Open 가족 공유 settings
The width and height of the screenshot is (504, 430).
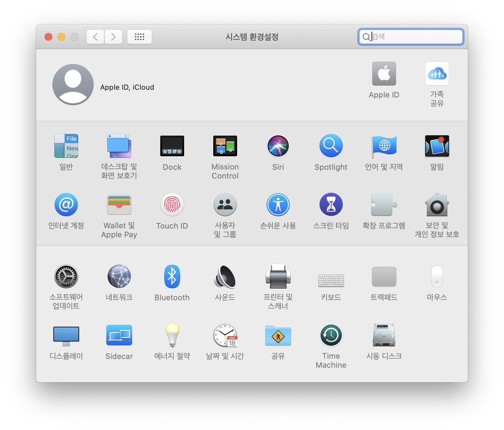[x=437, y=74]
